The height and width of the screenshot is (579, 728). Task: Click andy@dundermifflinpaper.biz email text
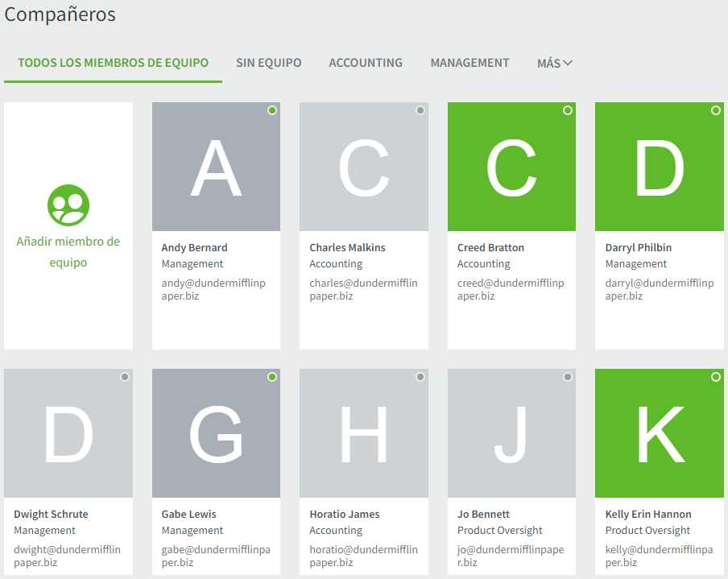coord(213,289)
